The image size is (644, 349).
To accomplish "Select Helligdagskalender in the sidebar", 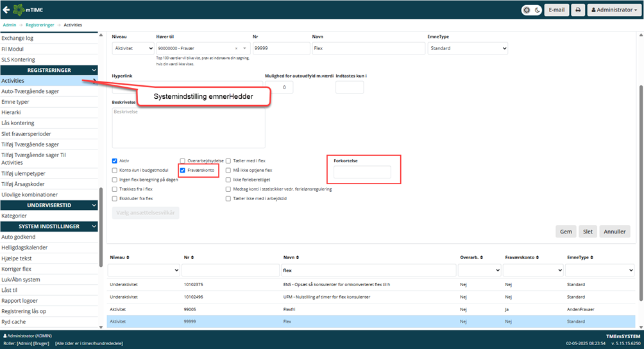I will pyautogui.click(x=24, y=248).
